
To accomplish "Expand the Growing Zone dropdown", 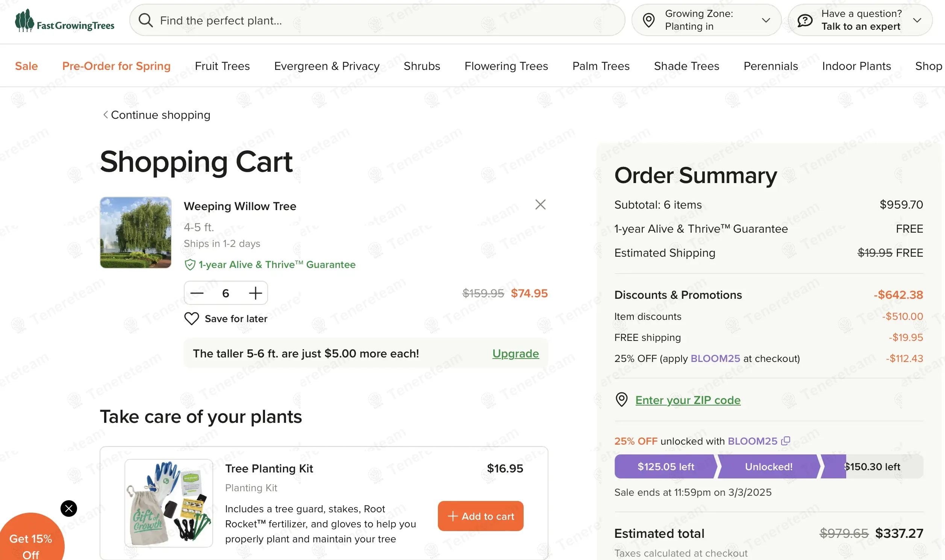I will pyautogui.click(x=766, y=20).
